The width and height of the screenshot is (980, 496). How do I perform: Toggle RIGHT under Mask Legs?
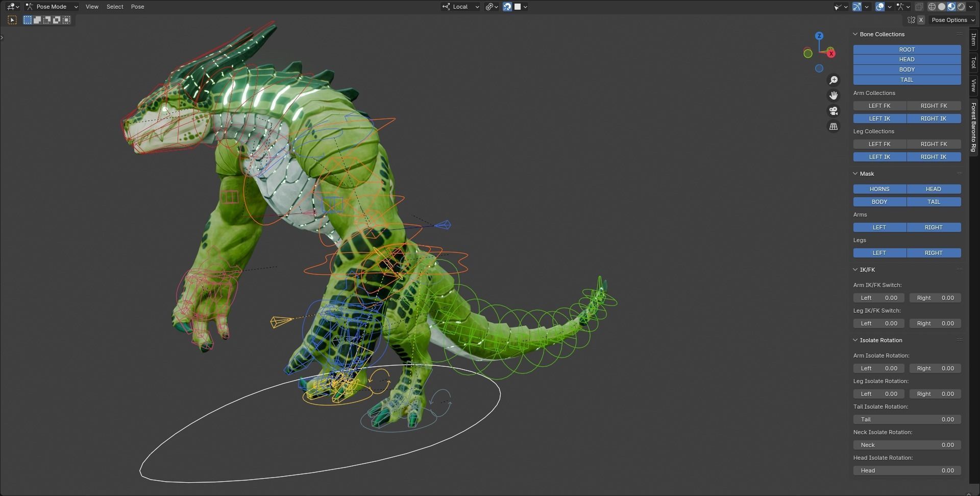point(934,253)
